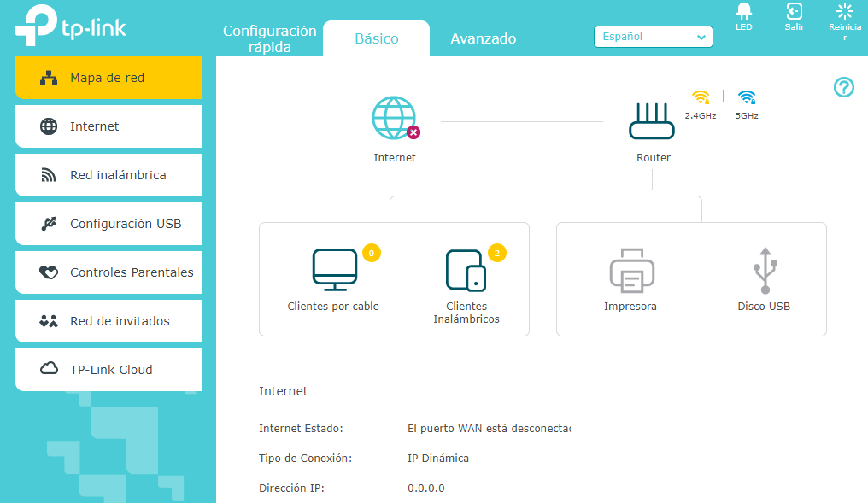Open the Mapa de red section

pos(108,77)
